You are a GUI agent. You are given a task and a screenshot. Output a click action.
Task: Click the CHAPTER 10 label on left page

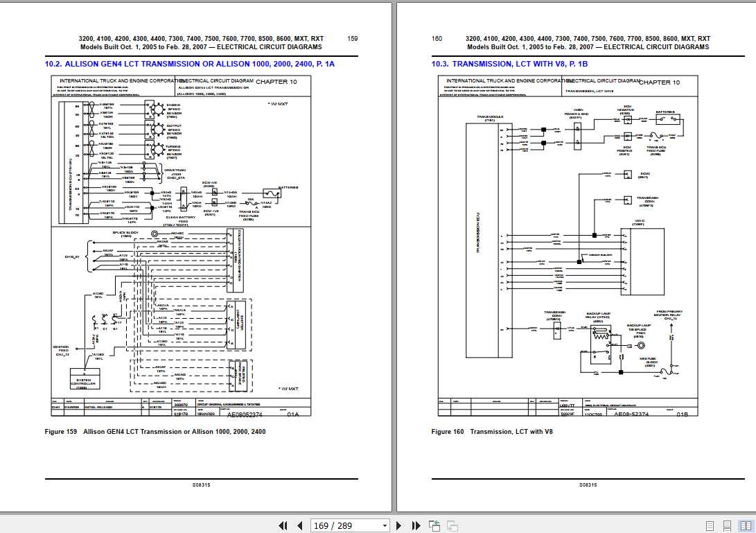tap(277, 80)
